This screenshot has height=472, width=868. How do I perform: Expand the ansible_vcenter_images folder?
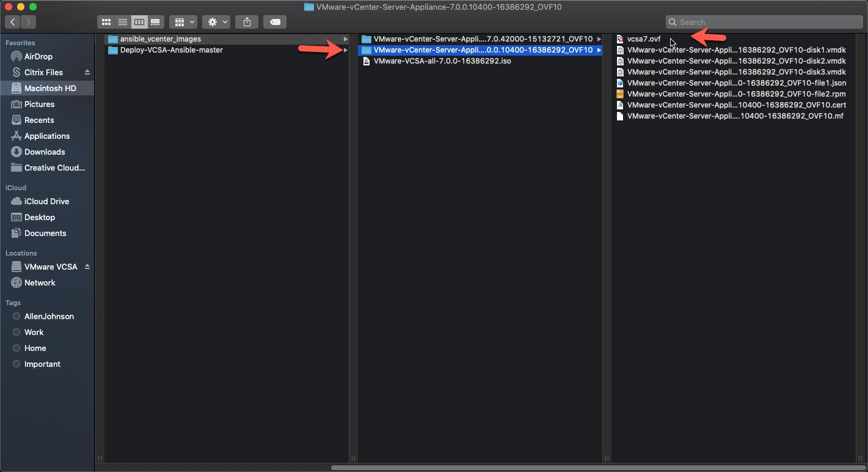click(x=346, y=38)
